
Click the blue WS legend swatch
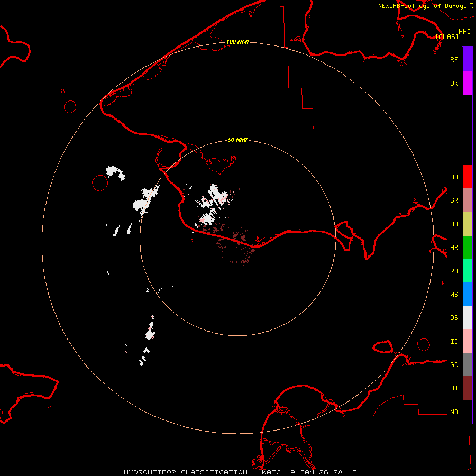467,294
